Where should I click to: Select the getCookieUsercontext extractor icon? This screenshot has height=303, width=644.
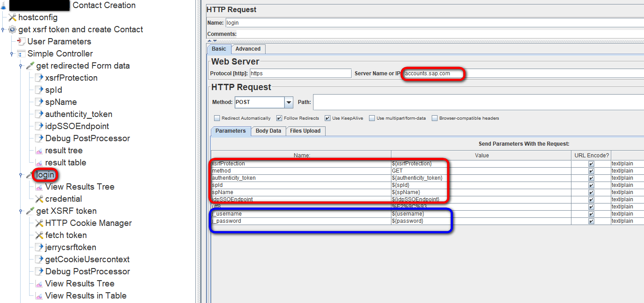click(39, 260)
